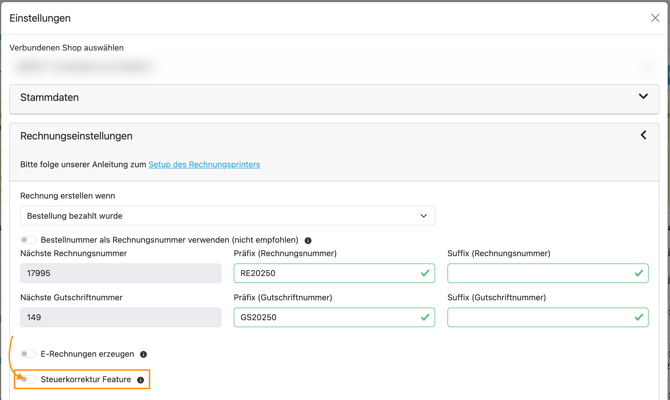Screen dimensions: 670x400
Task: Close the Einstellungen dialog
Action: [x=655, y=18]
